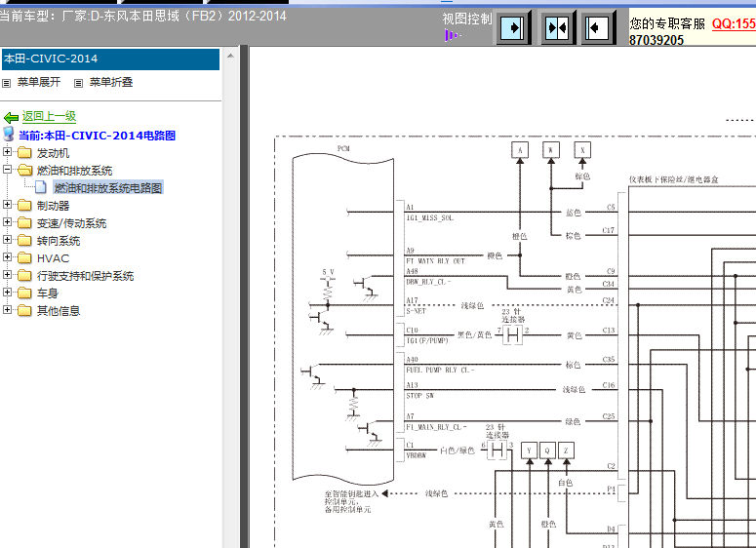The width and height of the screenshot is (756, 548).
Task: Select the 其他信息 tree label
Action: click(59, 311)
